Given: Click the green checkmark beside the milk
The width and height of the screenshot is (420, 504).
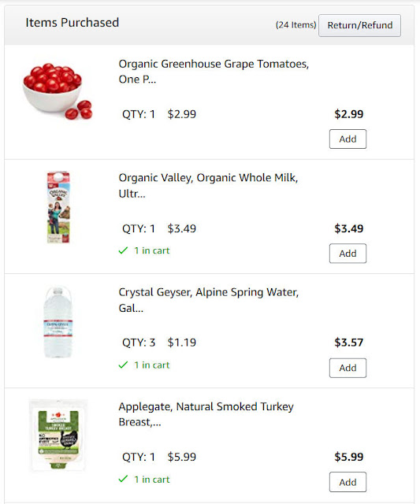Looking at the screenshot, I should point(123,250).
